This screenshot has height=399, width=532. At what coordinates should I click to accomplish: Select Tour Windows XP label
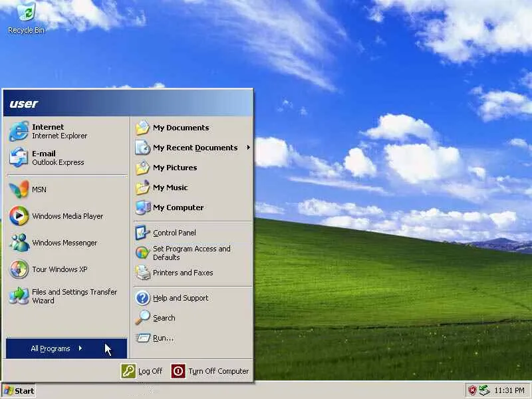(60, 269)
